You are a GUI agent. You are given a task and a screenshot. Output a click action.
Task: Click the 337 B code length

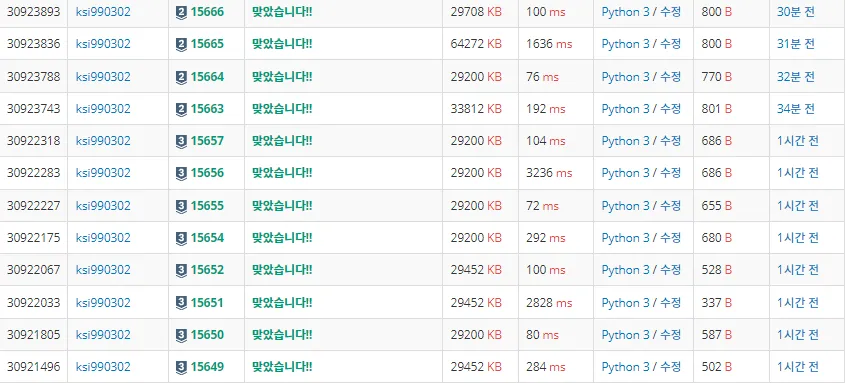click(717, 303)
